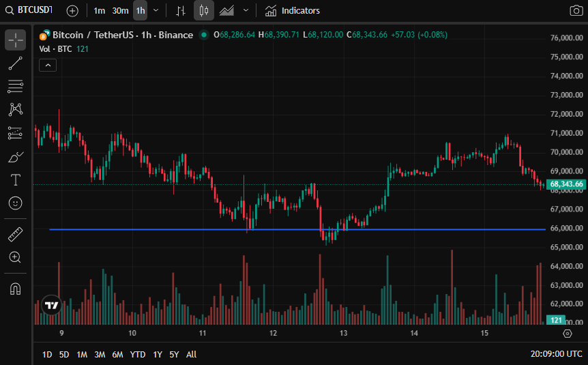The image size is (588, 365).
Task: Expand the timeframe interval dropdown
Action: click(x=156, y=10)
